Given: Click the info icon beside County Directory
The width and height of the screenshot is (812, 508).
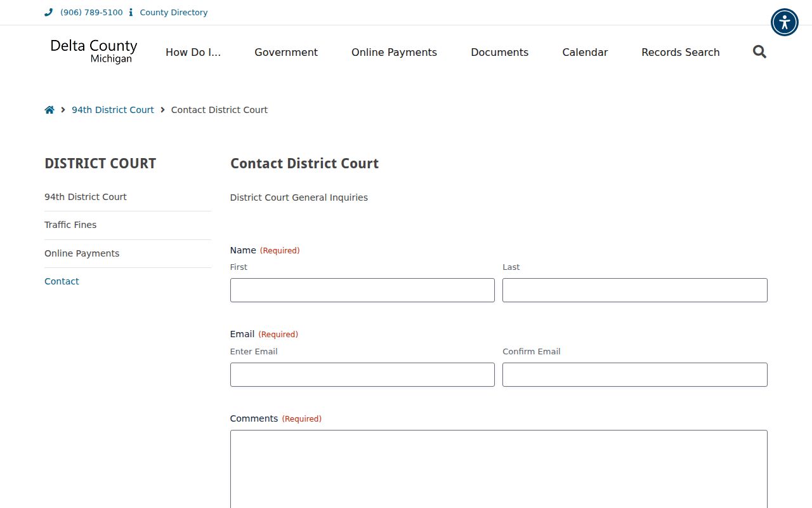Looking at the screenshot, I should point(131,12).
